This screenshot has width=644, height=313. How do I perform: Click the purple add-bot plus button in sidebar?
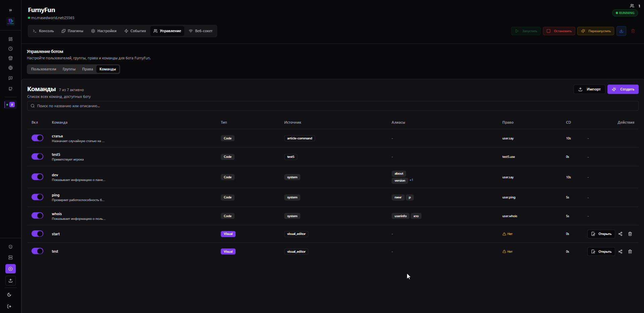point(10,269)
